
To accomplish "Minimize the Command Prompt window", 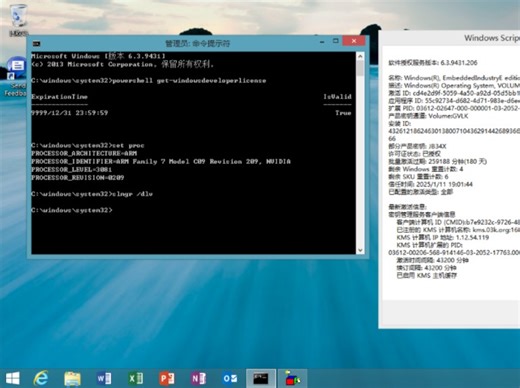I will coord(322,42).
